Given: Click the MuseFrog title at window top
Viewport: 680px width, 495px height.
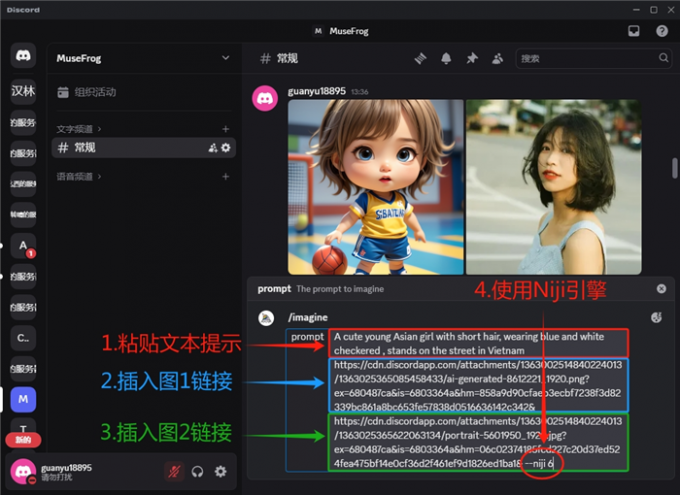Looking at the screenshot, I should [x=348, y=31].
